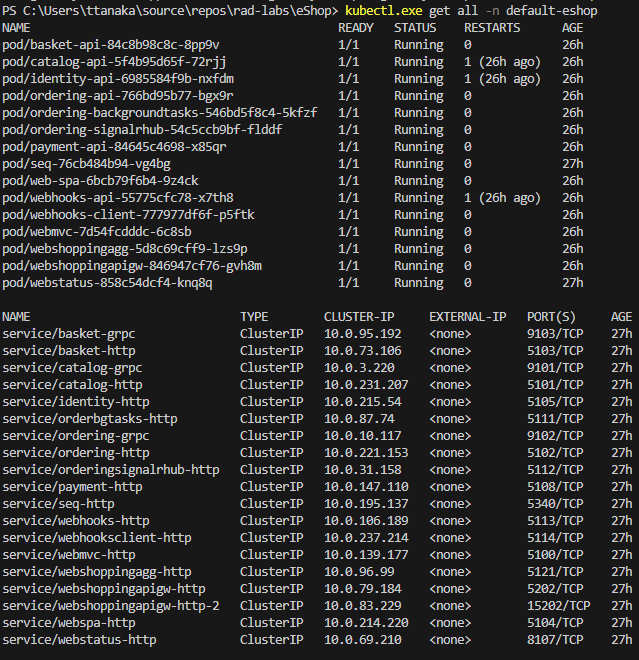Select service/webshoppingagg-http name
The height and width of the screenshot is (660, 639).
coord(97,572)
